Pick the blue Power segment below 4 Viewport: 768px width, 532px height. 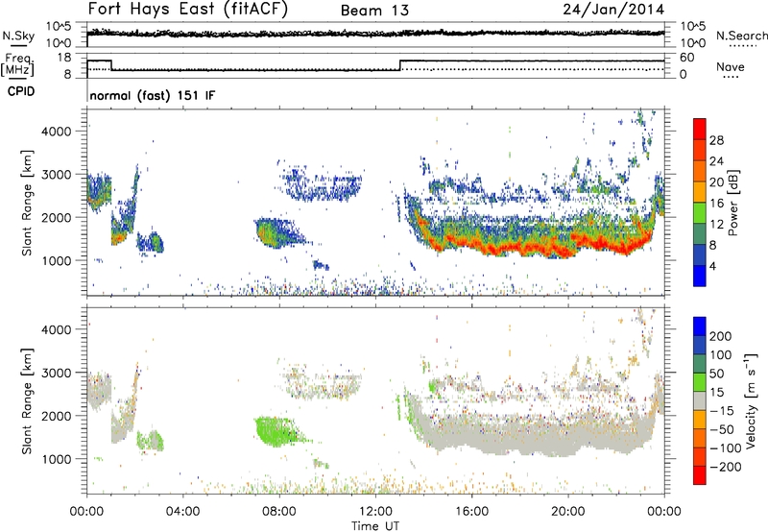point(700,276)
